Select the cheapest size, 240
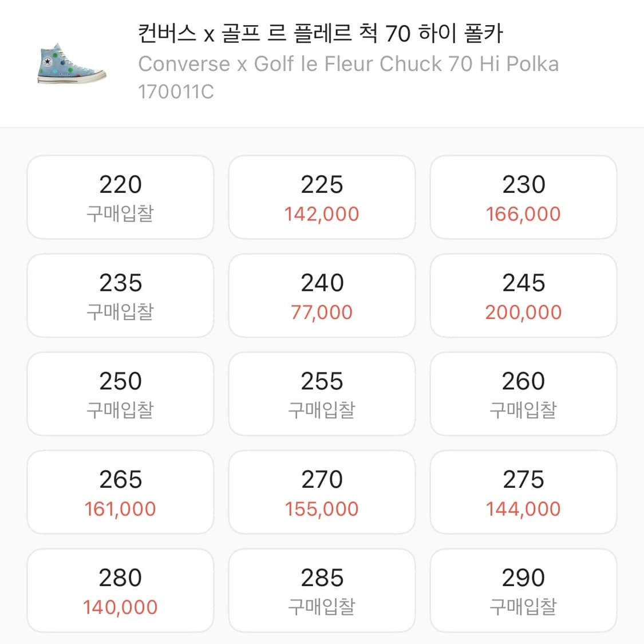The height and width of the screenshot is (644, 644). pyautogui.click(x=322, y=295)
